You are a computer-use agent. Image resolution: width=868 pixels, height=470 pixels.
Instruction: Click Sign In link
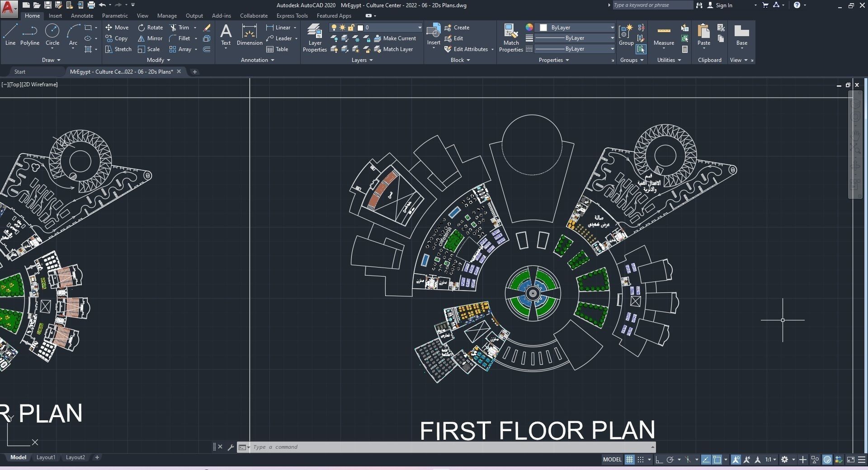(x=720, y=5)
